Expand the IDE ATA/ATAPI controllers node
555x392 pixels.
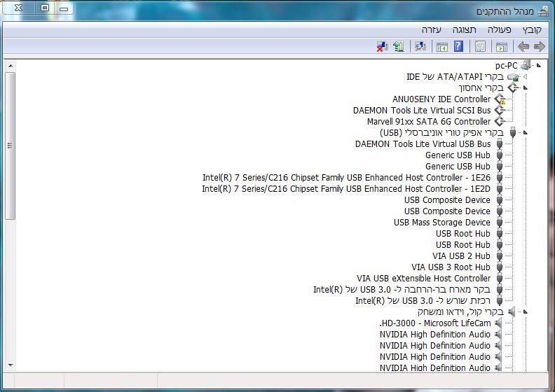(x=526, y=77)
